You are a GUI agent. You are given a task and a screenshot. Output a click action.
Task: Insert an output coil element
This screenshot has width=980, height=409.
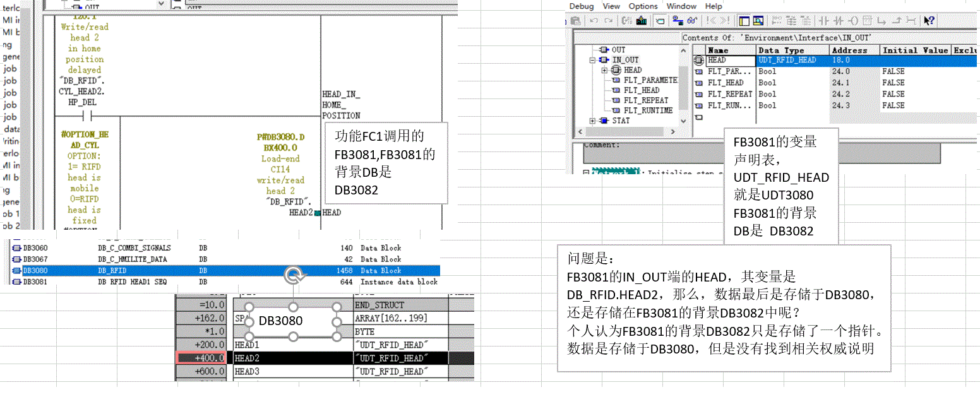[852, 21]
